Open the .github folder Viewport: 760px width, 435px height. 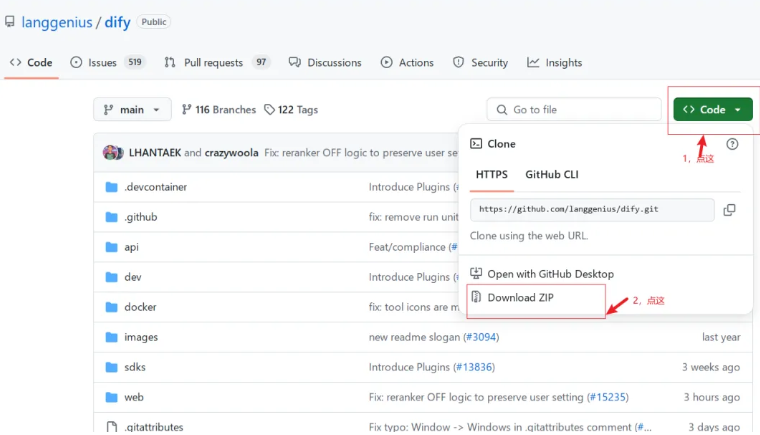pyautogui.click(x=141, y=217)
